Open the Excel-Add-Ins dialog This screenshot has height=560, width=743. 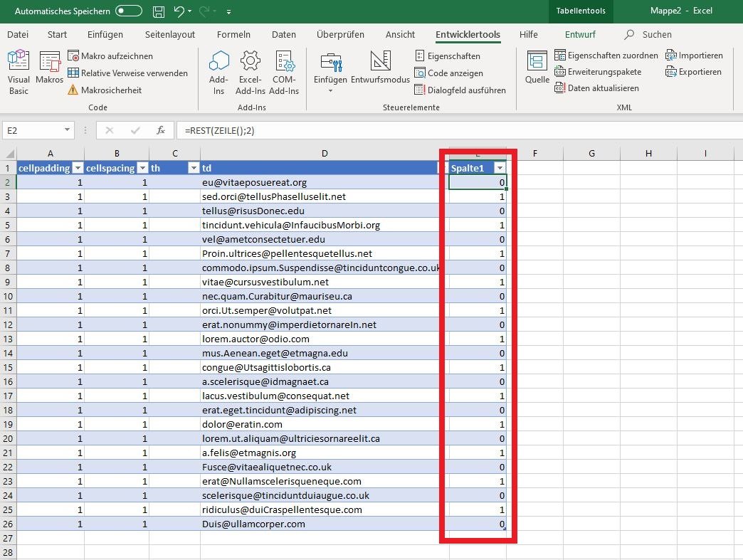250,72
